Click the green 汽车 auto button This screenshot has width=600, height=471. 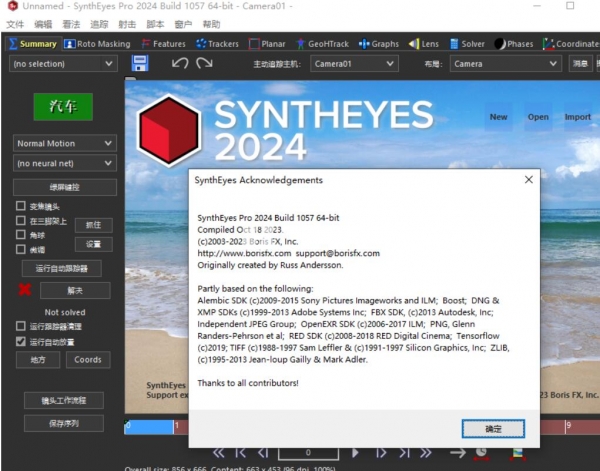pyautogui.click(x=63, y=106)
